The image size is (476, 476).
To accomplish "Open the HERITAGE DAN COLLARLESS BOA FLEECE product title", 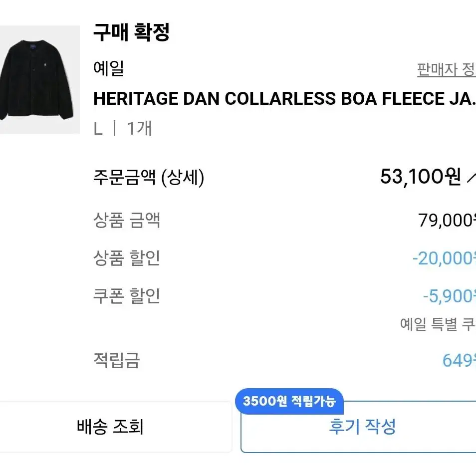I will pyautogui.click(x=284, y=99).
